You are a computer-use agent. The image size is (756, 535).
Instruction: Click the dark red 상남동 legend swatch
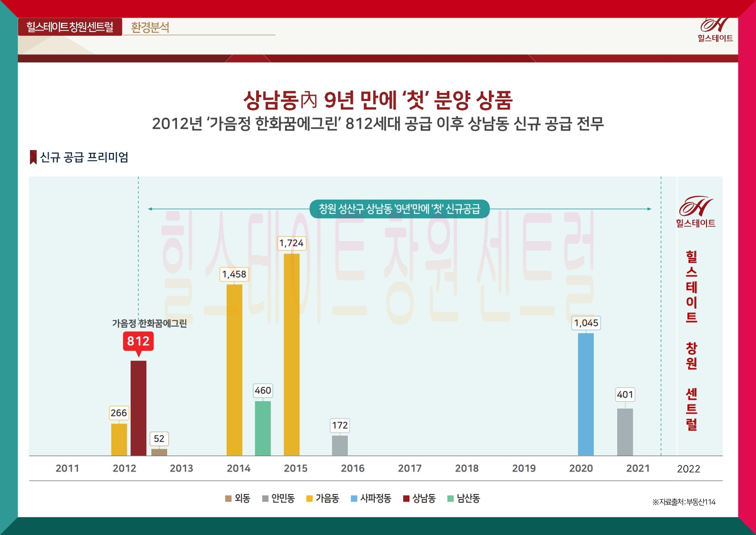[406, 499]
